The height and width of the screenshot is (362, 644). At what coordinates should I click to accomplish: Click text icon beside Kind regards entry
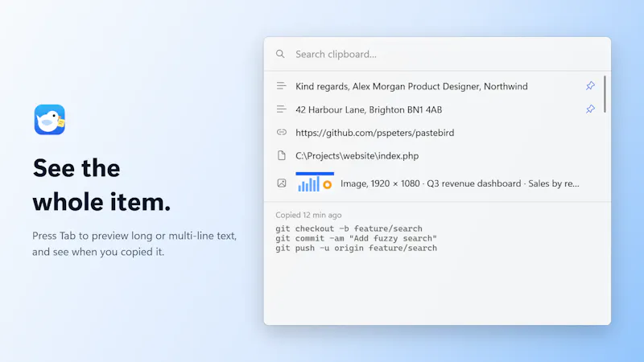[x=281, y=86]
